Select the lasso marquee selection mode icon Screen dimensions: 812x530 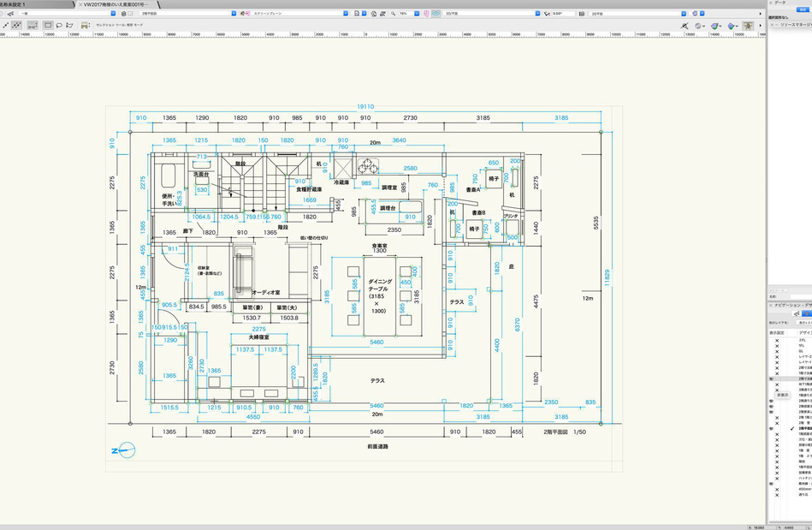(58, 26)
